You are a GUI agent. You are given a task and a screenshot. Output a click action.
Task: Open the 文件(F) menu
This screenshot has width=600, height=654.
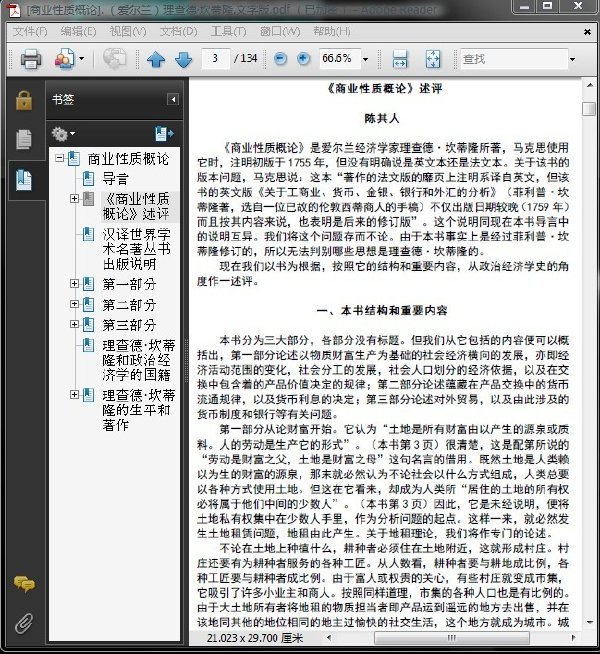point(30,31)
